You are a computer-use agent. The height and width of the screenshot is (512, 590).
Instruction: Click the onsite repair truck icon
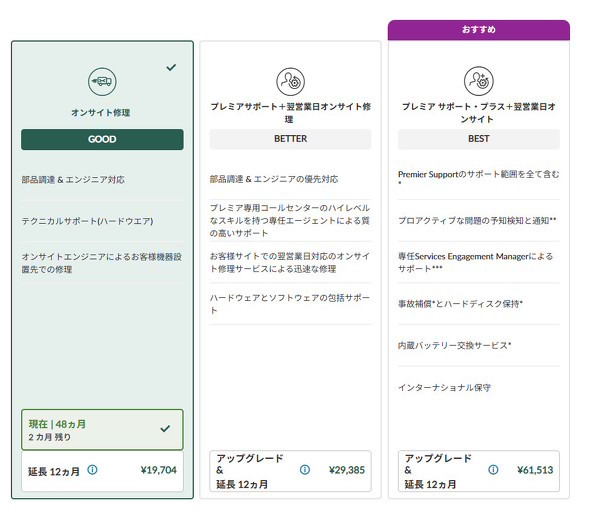click(x=102, y=82)
